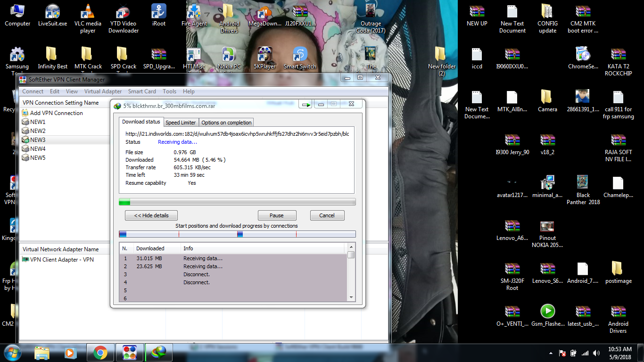Screen dimensions: 644x362
Task: Open I9300 Jerry_90 archive
Action: tap(512, 144)
